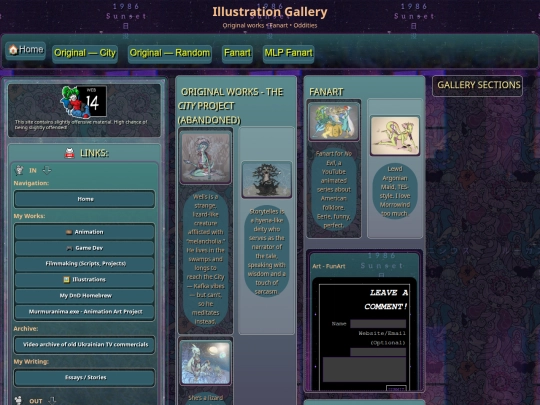Open Filmmaking (Scripts, Projects) link
Image resolution: width=540 pixels, height=405 pixels.
85,264
